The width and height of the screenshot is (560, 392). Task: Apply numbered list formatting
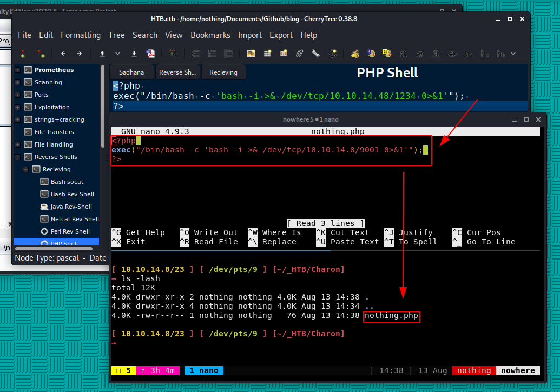(x=212, y=54)
